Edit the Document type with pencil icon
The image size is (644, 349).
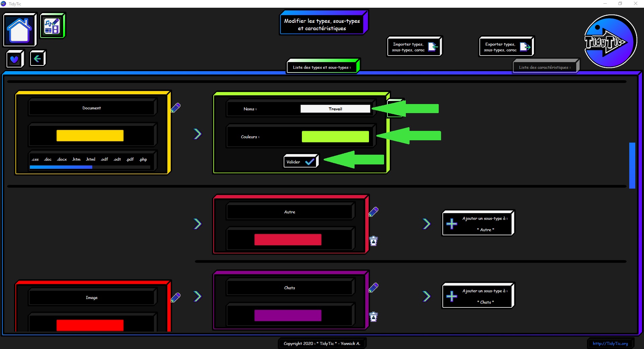[176, 107]
